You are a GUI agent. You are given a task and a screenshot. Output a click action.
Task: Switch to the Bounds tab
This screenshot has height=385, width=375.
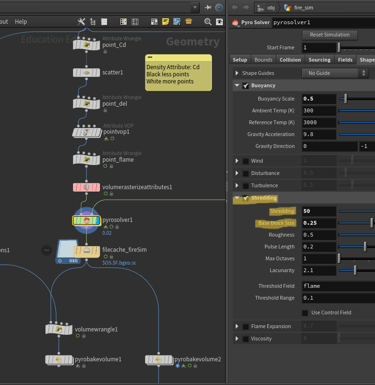click(x=263, y=60)
